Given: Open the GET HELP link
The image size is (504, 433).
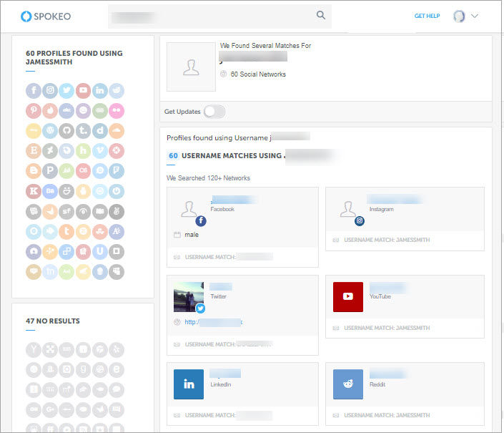Looking at the screenshot, I should tap(428, 16).
